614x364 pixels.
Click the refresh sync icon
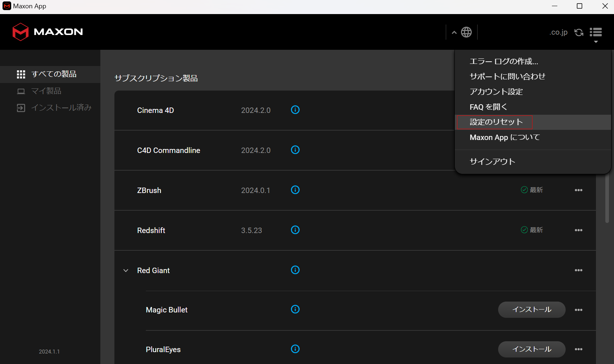click(579, 32)
